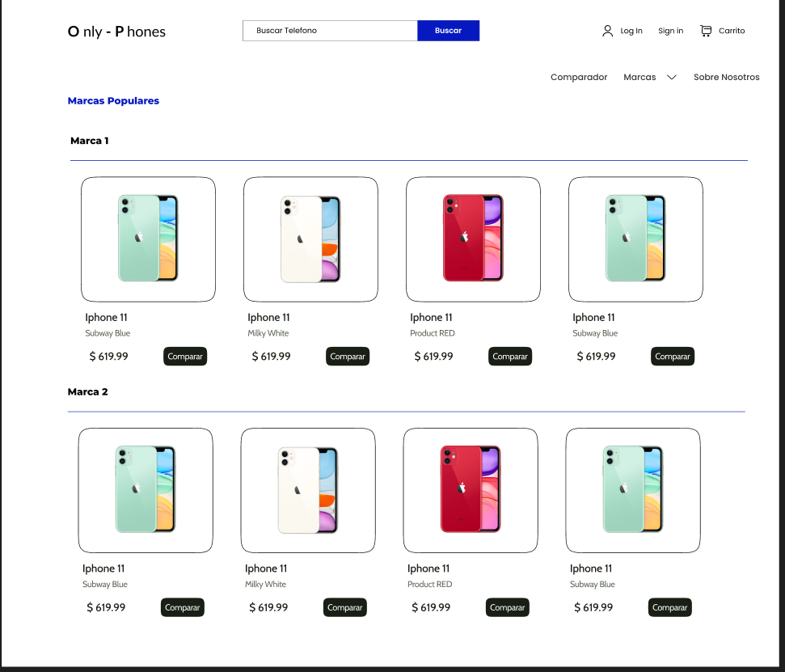Open the last Subway Blue iPhone thumbnail in Marca 1

(635, 239)
